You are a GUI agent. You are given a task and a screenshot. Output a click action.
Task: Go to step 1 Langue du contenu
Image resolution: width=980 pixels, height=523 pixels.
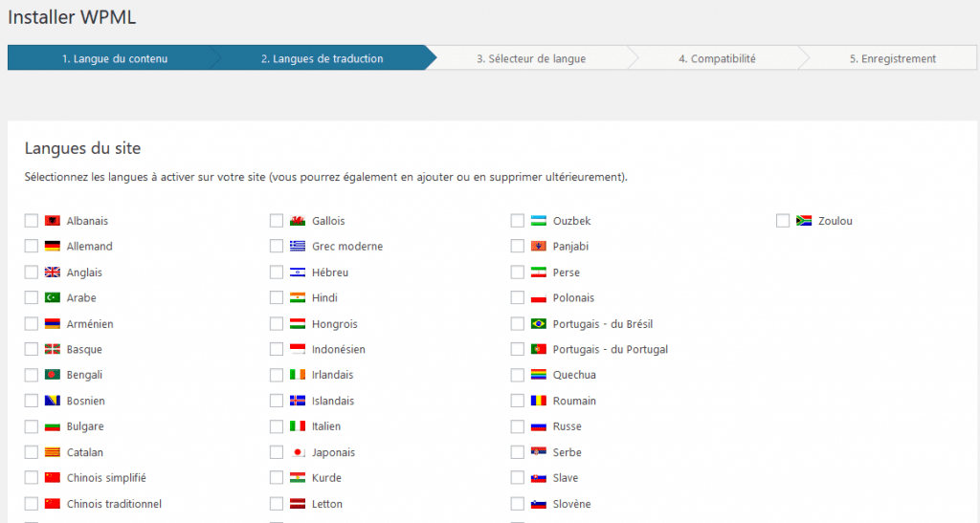[x=115, y=58]
